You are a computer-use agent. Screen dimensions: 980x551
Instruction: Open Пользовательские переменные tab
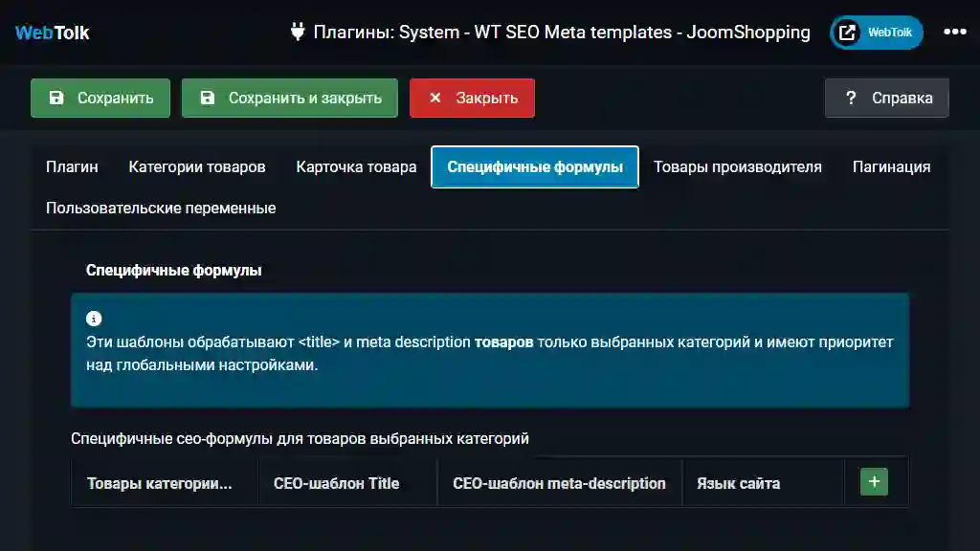(x=161, y=208)
